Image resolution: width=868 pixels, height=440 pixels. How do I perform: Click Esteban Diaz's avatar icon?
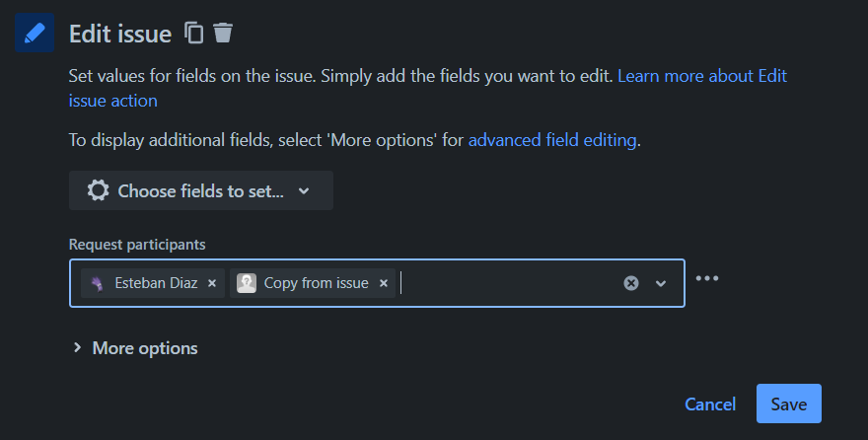tap(98, 283)
